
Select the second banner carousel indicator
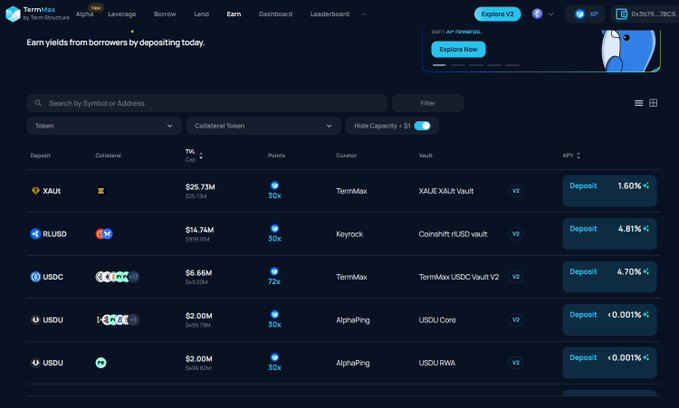pyautogui.click(x=458, y=65)
